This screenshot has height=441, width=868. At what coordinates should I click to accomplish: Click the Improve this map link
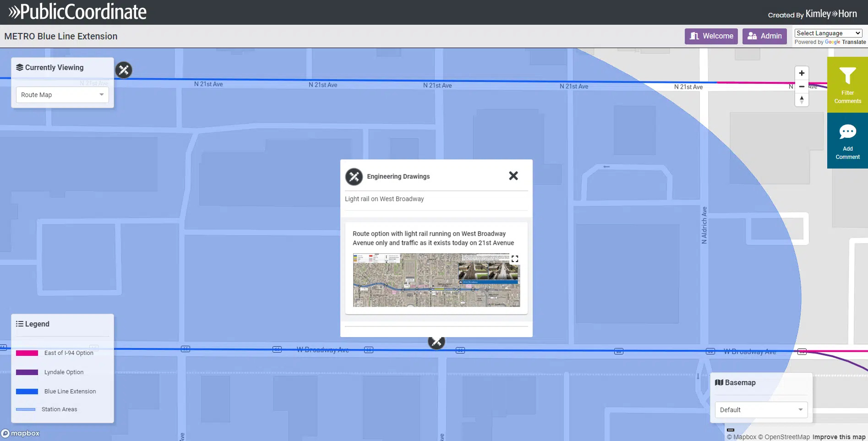839,437
